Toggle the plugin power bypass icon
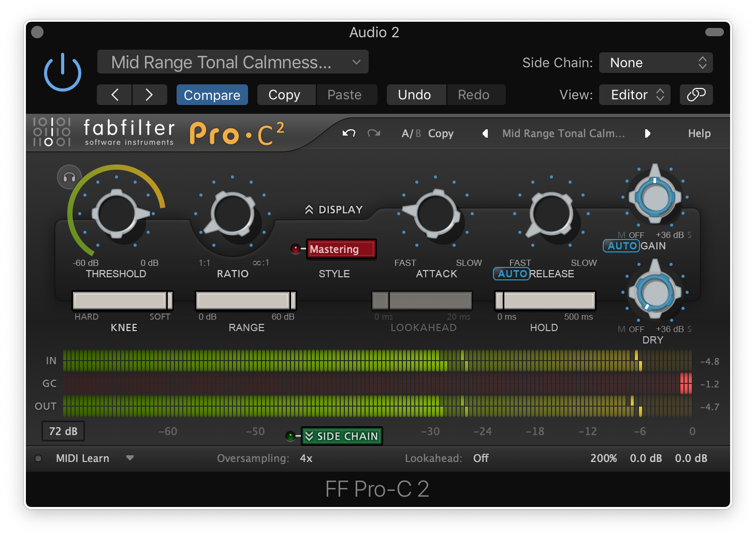Image resolution: width=756 pixels, height=537 pixels. pyautogui.click(x=63, y=73)
